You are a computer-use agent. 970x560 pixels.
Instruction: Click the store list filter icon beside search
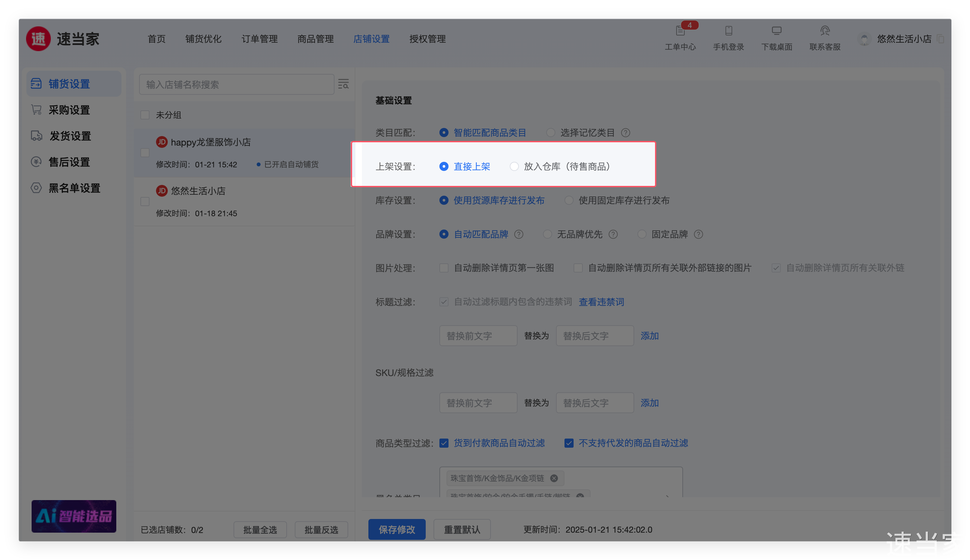(x=343, y=84)
